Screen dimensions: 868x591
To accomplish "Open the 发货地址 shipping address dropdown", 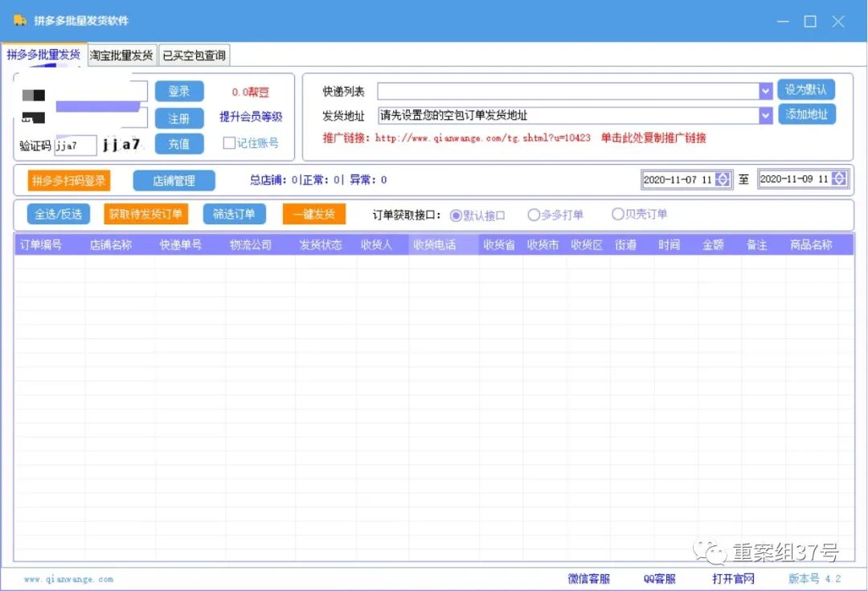I will click(764, 115).
